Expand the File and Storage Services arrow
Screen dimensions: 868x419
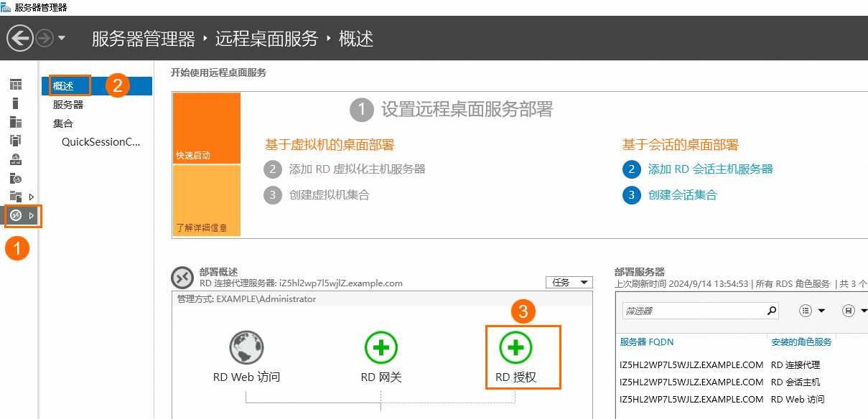[31, 197]
